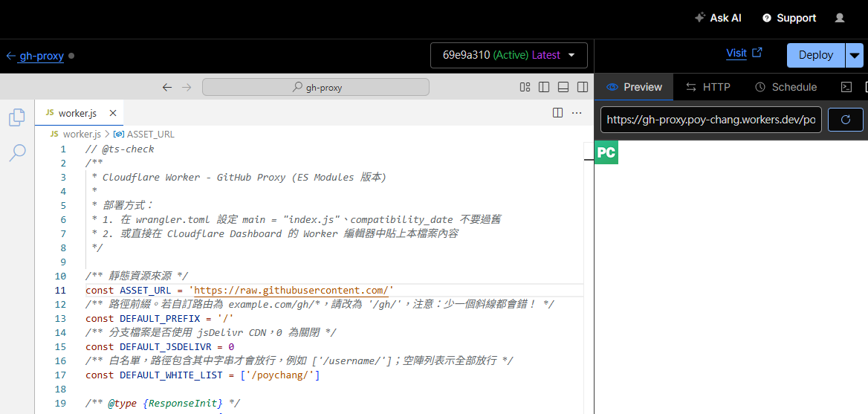Image resolution: width=868 pixels, height=414 pixels.
Task: Click the // @ts-check comment line
Action: pos(120,149)
